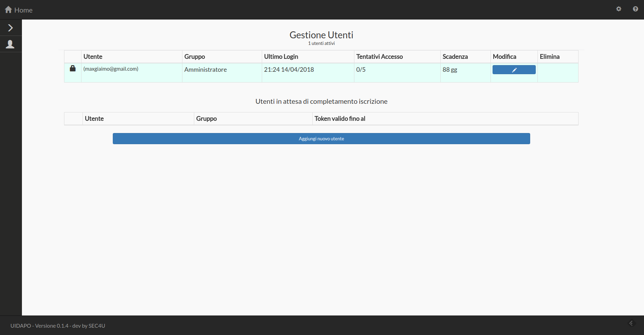
Task: Click the lock icon for maxgiaimo user
Action: coord(73,68)
